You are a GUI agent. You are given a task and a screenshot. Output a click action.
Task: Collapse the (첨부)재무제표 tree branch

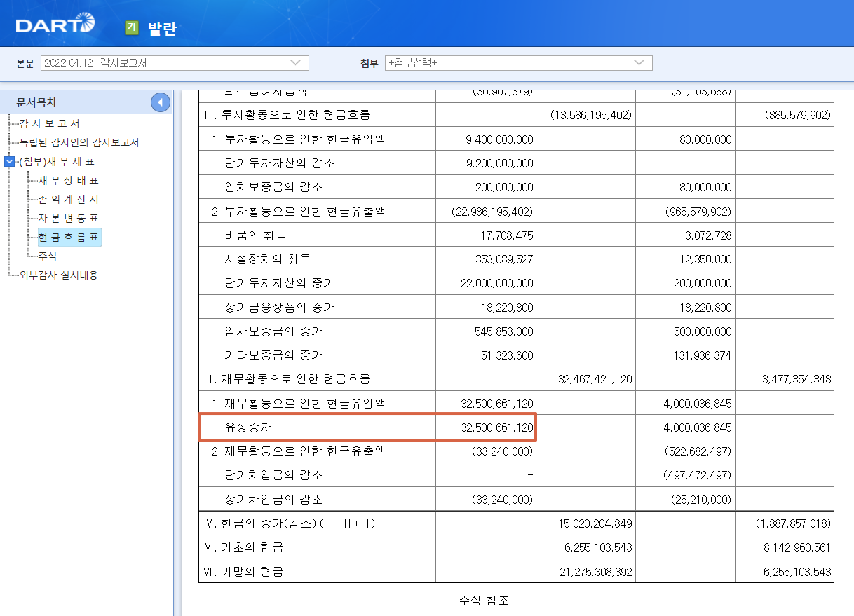click(x=8, y=161)
